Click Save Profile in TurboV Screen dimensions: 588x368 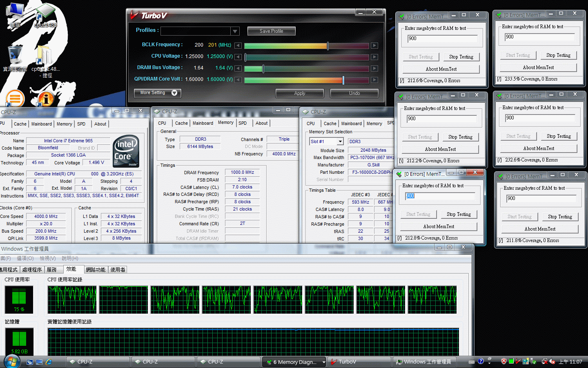(272, 31)
